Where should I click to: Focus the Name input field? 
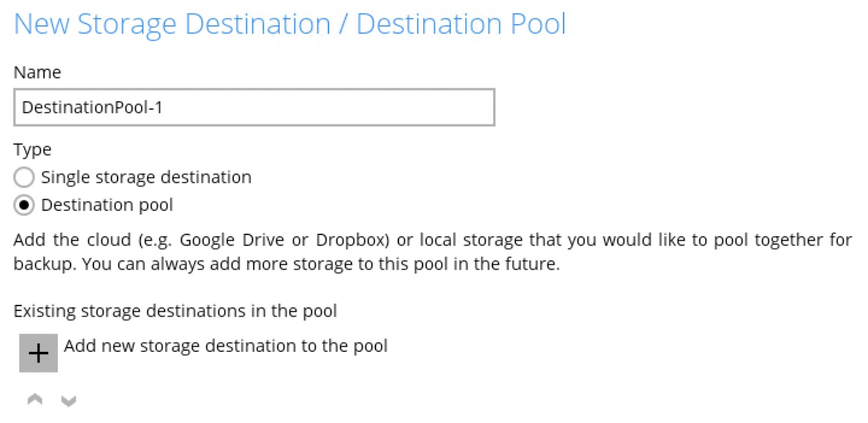click(x=253, y=108)
